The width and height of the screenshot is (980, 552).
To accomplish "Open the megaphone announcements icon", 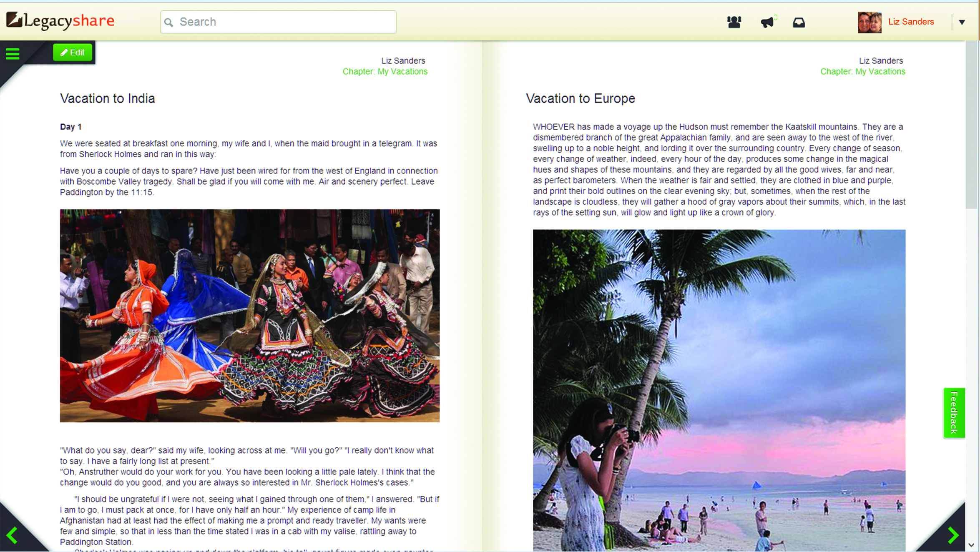I will (767, 22).
